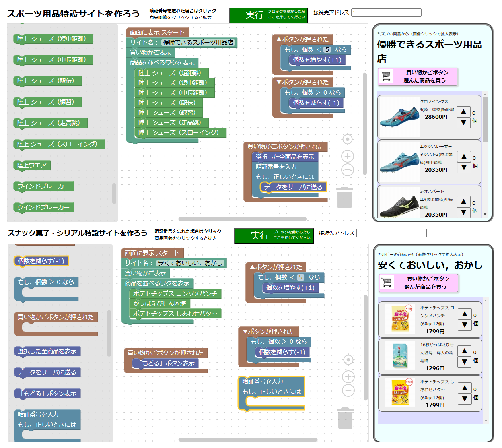Viewport: 502px width, 448px height.
Task: Click sports workspace block データをサーバに送る
Action: [293, 187]
